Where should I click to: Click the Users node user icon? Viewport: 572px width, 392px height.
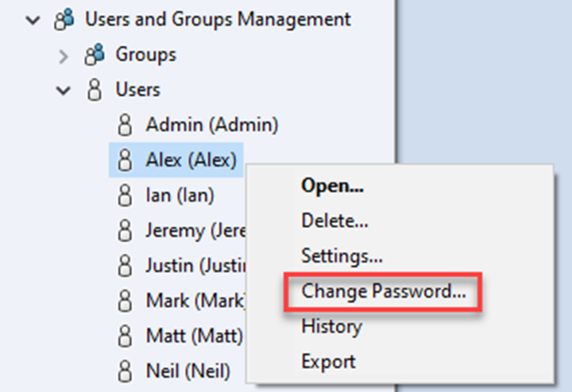[93, 89]
